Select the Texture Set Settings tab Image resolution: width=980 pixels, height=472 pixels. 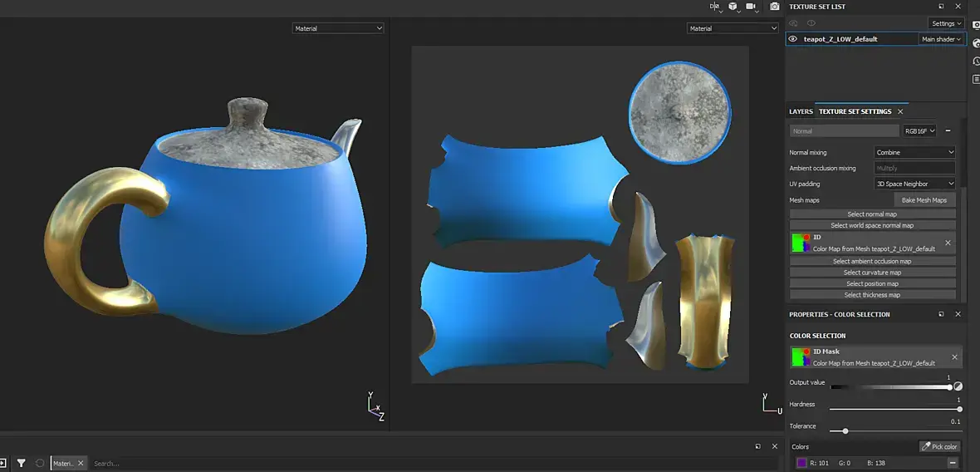(x=855, y=111)
